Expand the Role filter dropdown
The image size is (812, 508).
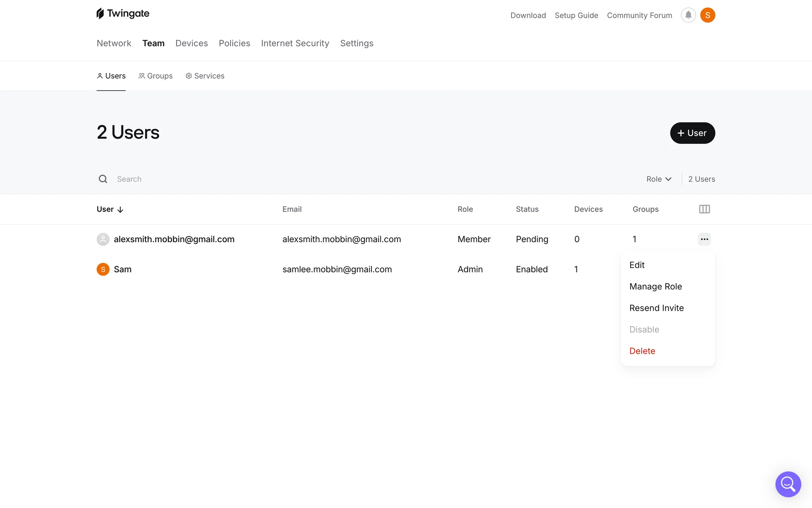click(658, 179)
